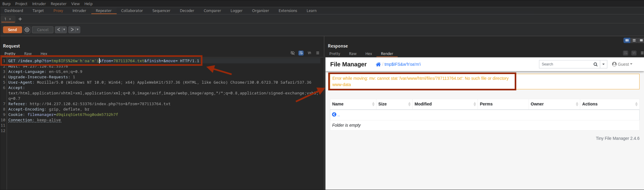Switch to the Learn tab
644x190 pixels.
[x=312, y=11]
